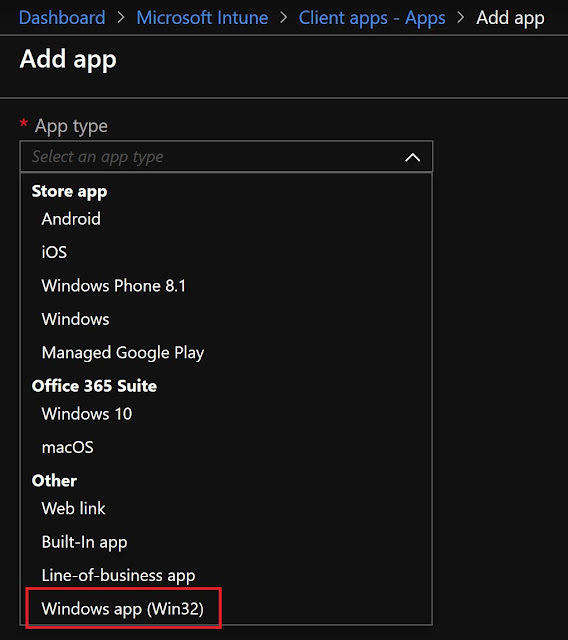
Task: Click the App type field label
Action: pyautogui.click(x=71, y=126)
